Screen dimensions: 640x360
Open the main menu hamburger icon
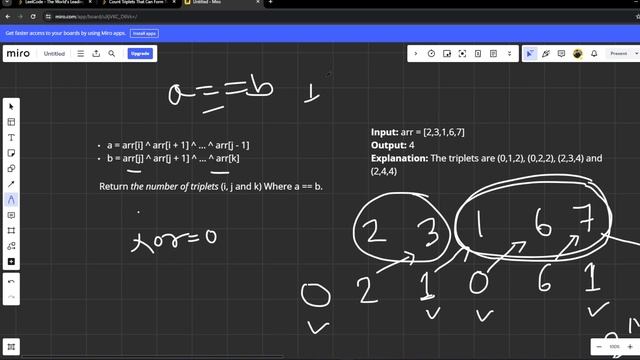[x=80, y=53]
